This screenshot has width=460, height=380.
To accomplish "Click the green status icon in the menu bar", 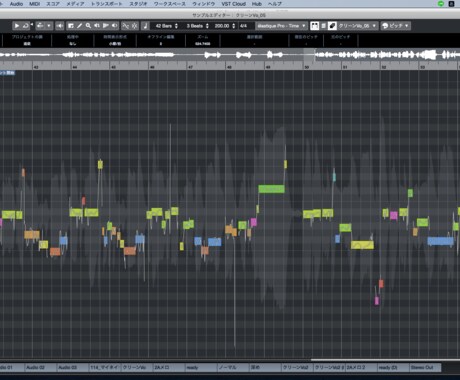I will 441,4.
